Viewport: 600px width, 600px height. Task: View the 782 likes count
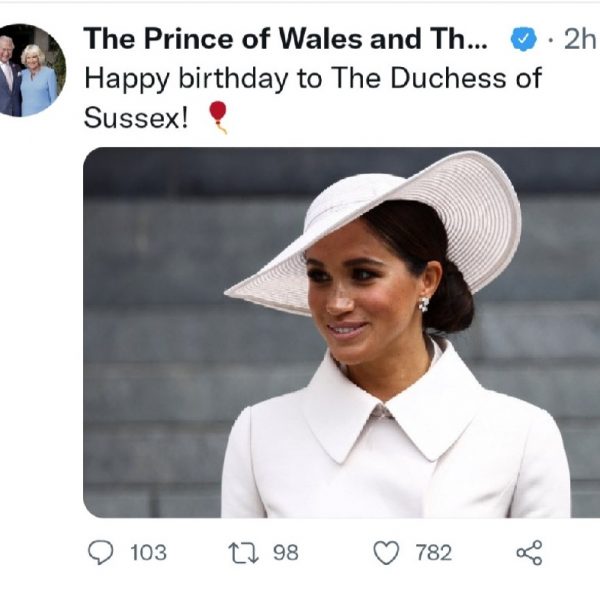click(x=434, y=553)
